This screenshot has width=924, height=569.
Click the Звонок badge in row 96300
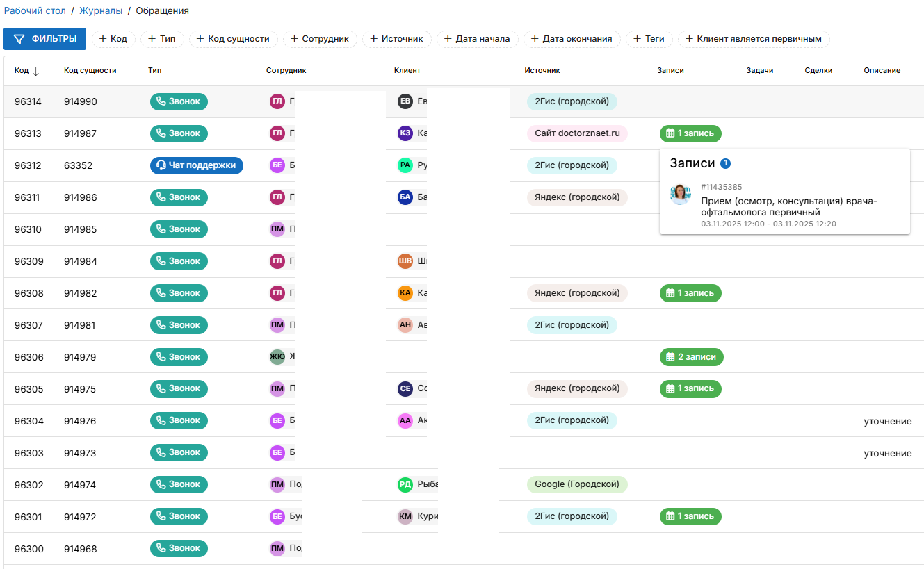coord(179,549)
